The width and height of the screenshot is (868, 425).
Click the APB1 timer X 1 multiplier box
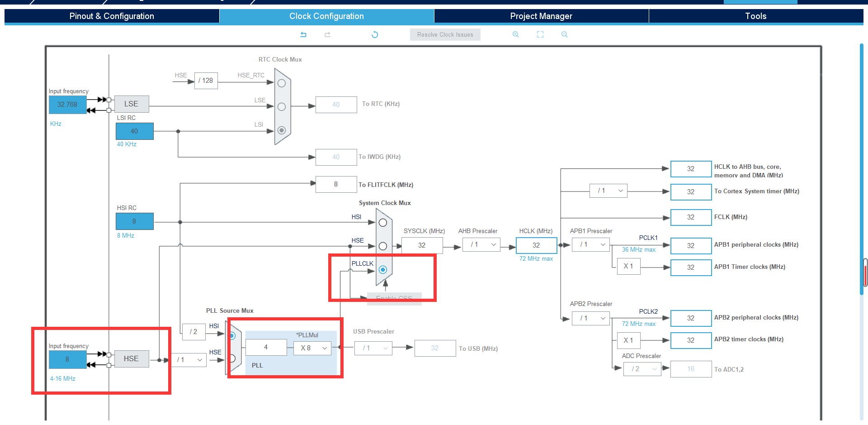click(x=628, y=266)
